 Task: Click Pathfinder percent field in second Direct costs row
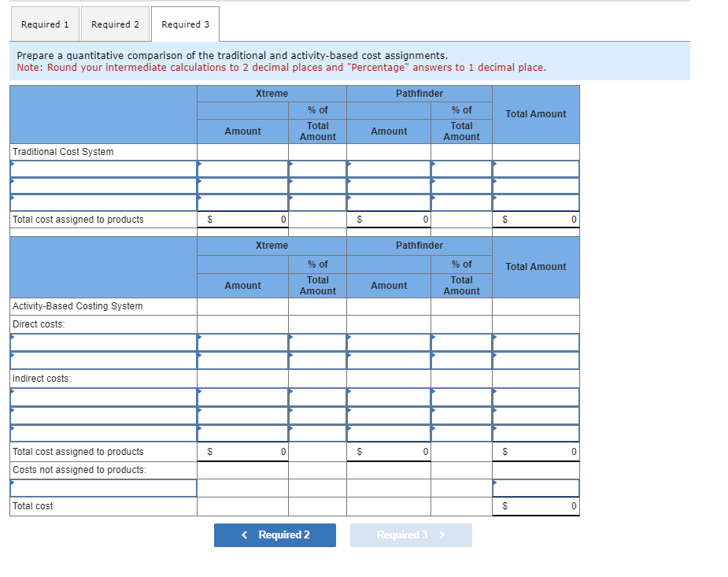click(461, 361)
